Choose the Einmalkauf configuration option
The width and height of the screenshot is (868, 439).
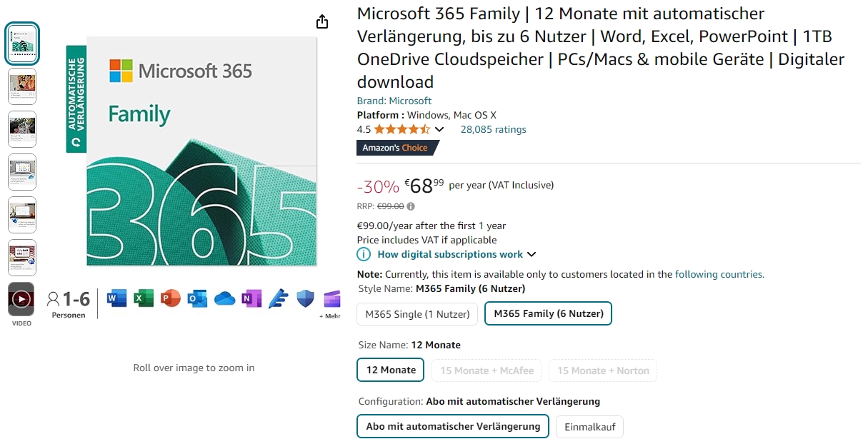click(x=589, y=426)
